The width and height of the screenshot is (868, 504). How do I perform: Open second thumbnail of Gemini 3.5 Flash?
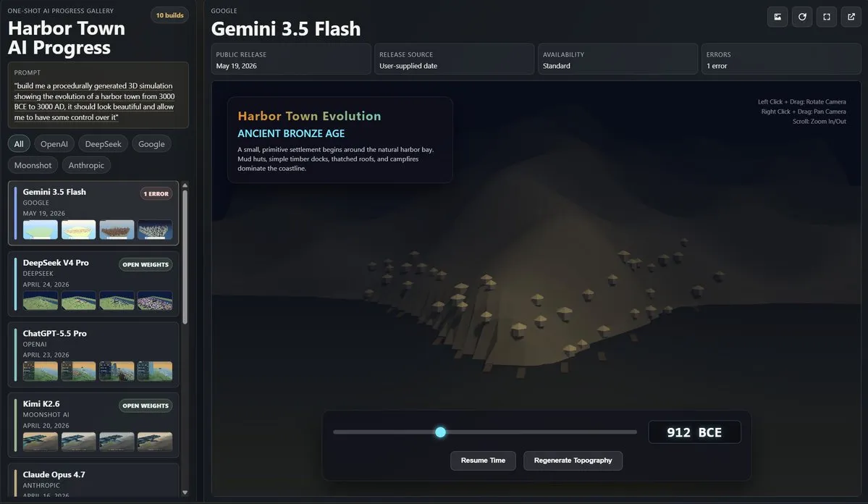(x=79, y=230)
